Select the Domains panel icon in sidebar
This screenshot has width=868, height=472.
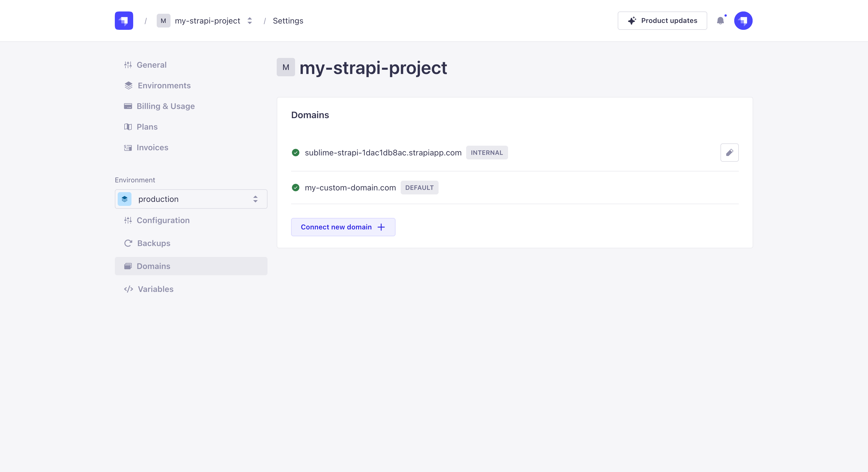pyautogui.click(x=128, y=266)
